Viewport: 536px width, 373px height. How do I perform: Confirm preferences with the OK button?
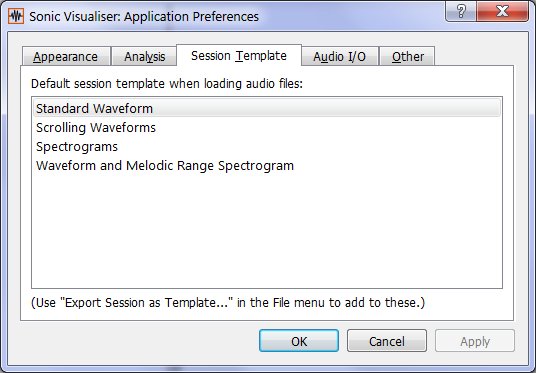tap(299, 341)
